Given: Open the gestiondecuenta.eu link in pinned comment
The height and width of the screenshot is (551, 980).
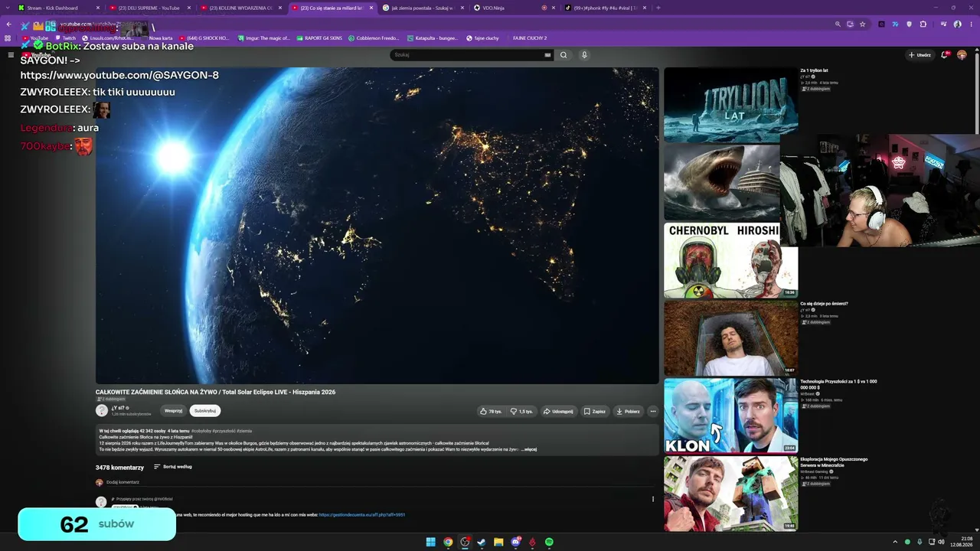Looking at the screenshot, I should (x=362, y=515).
